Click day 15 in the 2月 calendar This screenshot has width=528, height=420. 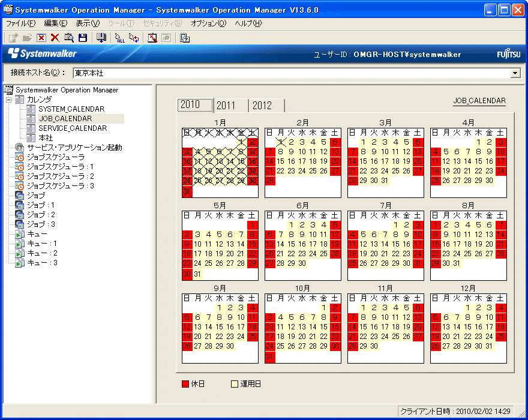coord(281,161)
